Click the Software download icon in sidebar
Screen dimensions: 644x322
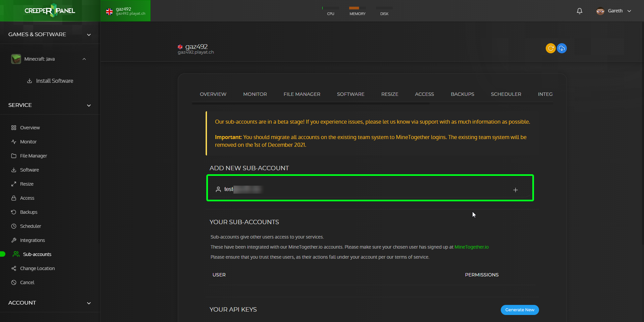click(x=14, y=170)
